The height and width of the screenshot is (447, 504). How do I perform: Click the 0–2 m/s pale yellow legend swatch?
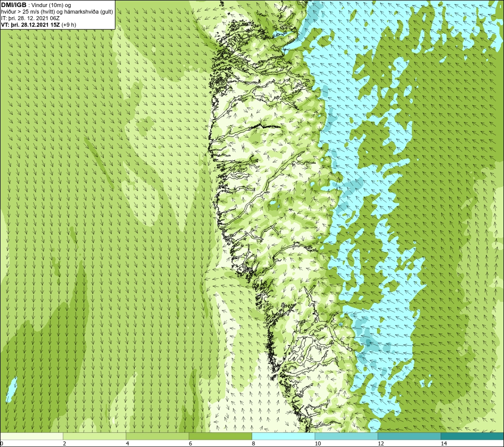coord(31,436)
